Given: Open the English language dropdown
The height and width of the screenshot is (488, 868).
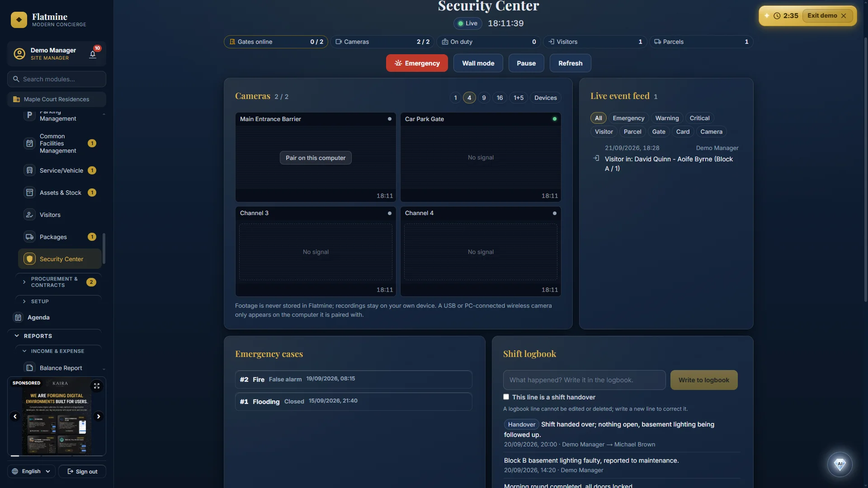Looking at the screenshot, I should pyautogui.click(x=31, y=471).
